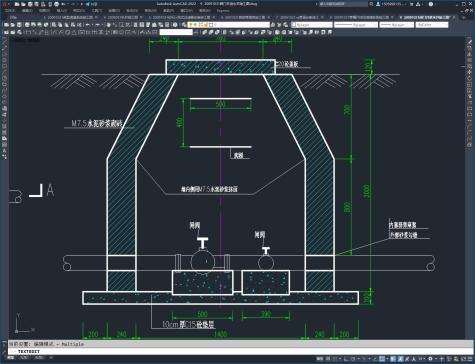This screenshot has width=475, height=364.
Task: Click the Redo arrow in the Standard toolbar
Action: tap(97, 25)
